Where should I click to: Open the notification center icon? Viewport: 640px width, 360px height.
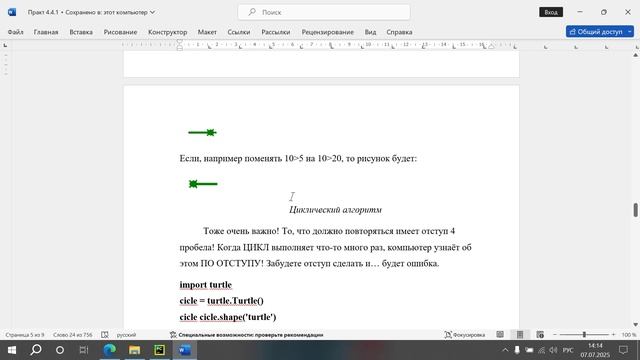[623, 350]
